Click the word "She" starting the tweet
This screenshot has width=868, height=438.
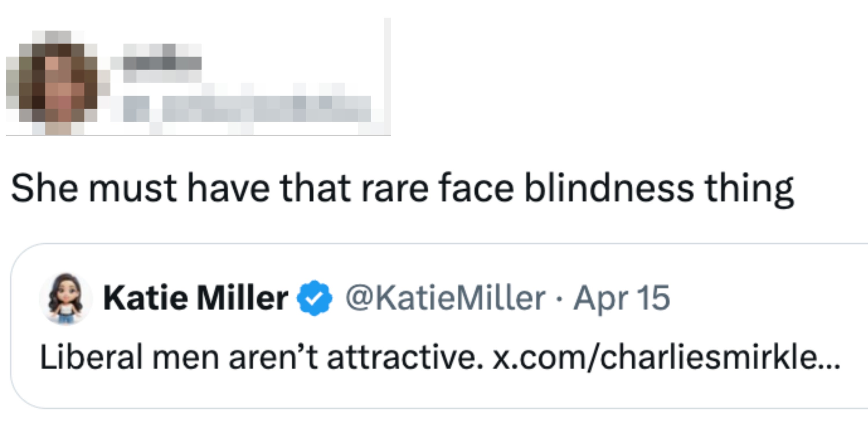44,188
